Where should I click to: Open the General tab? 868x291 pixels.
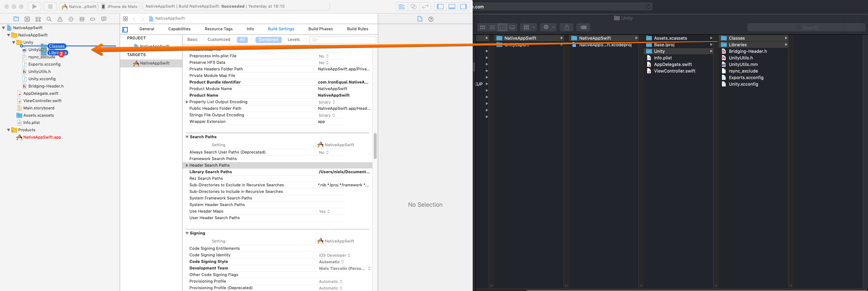(x=147, y=29)
